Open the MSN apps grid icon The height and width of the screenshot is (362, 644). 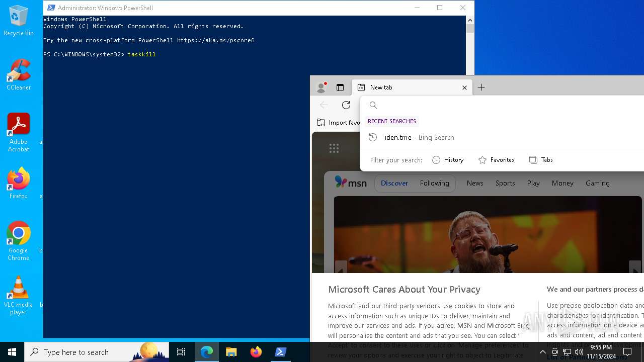point(334,148)
